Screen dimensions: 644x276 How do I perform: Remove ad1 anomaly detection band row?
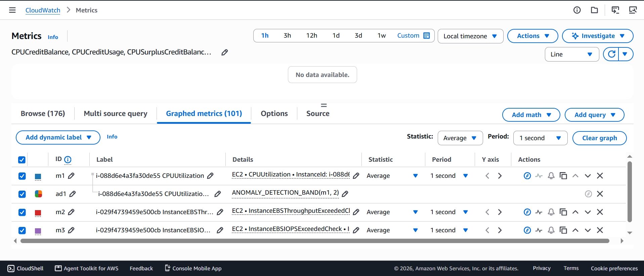click(600, 194)
